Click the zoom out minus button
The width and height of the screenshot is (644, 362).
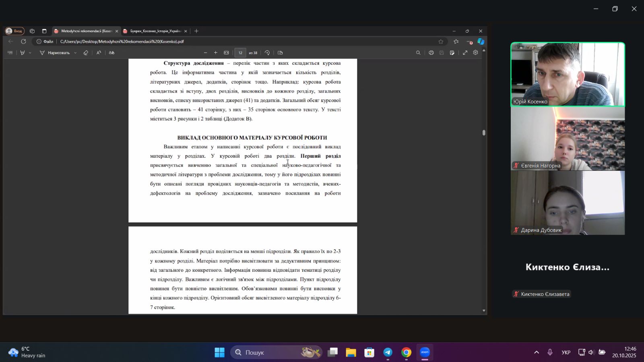point(205,53)
